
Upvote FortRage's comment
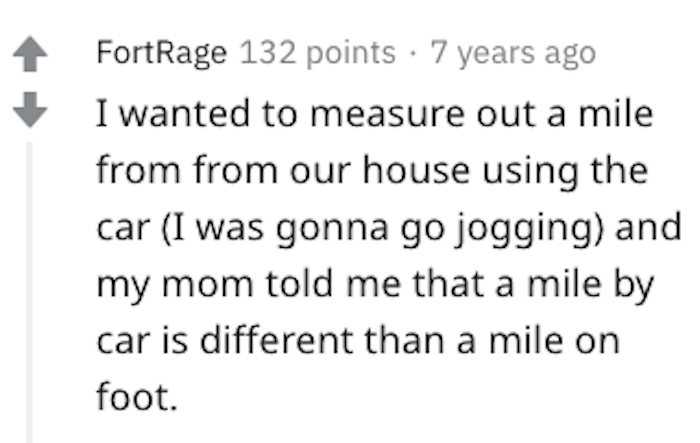(x=31, y=54)
